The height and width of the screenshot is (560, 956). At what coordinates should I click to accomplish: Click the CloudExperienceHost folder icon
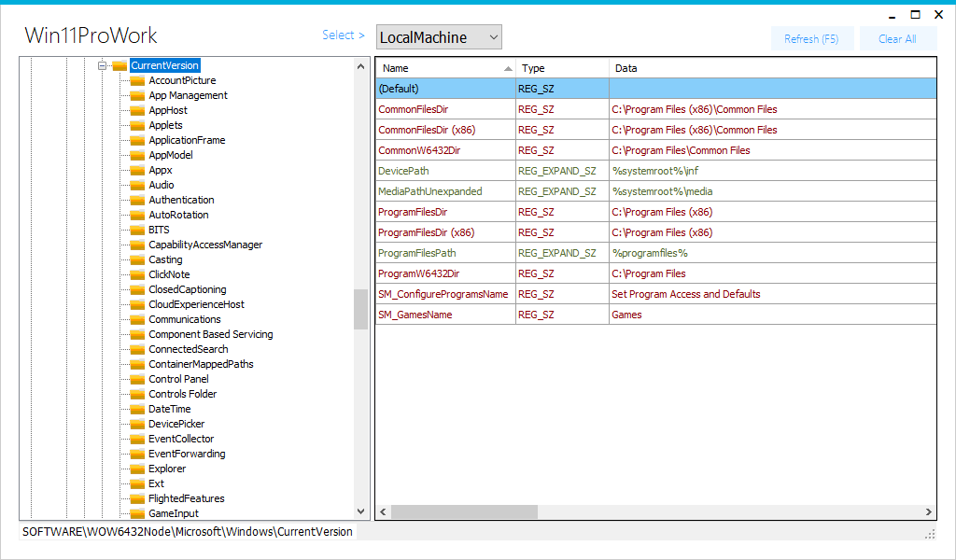point(138,304)
